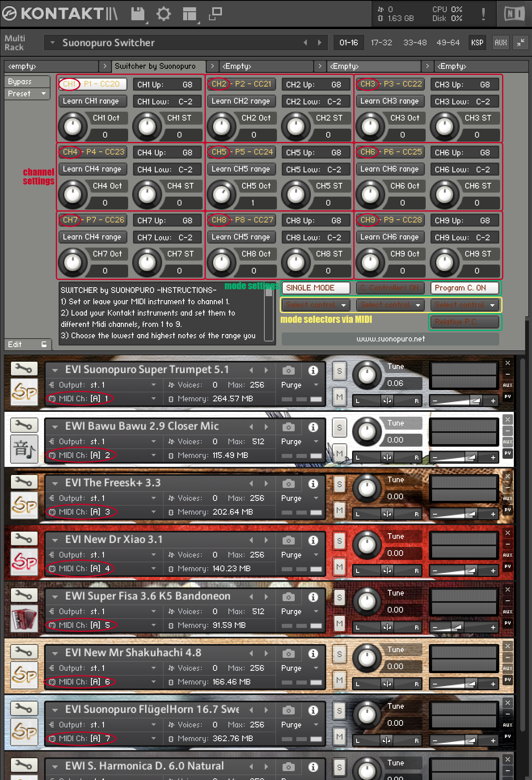
Task: Mute the Super Trumpet instrument
Action: coord(339,397)
